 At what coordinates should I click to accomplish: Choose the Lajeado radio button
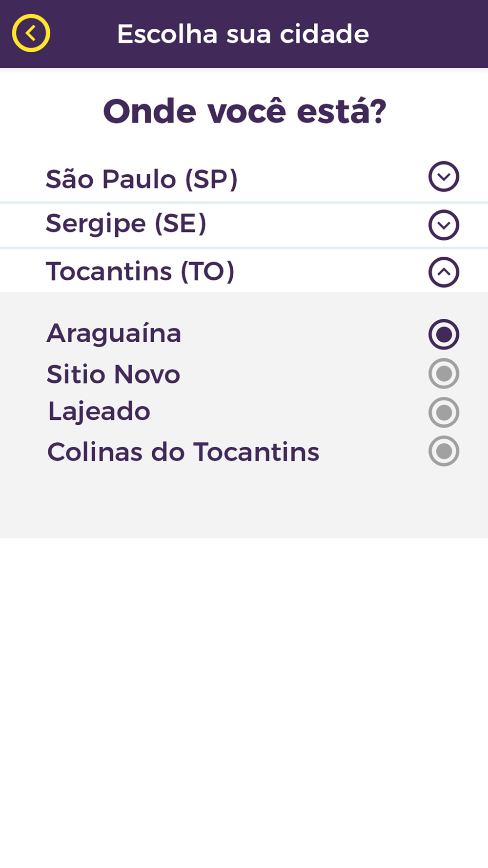pyautogui.click(x=444, y=413)
